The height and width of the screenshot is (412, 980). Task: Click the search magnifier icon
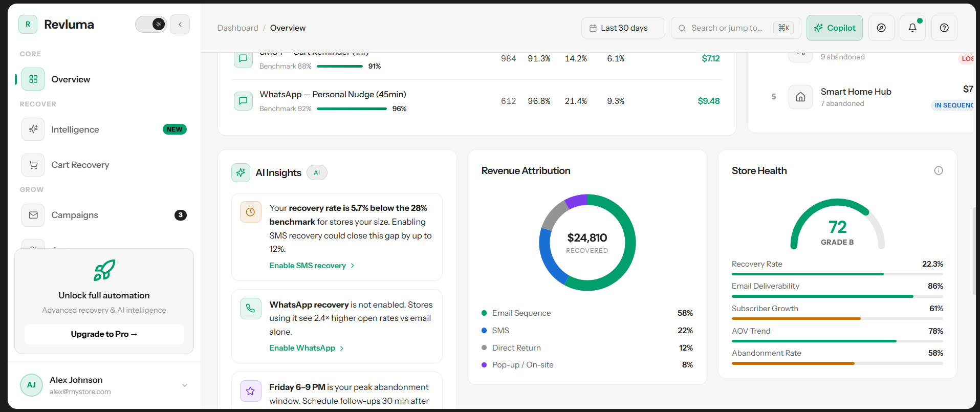coord(682,28)
